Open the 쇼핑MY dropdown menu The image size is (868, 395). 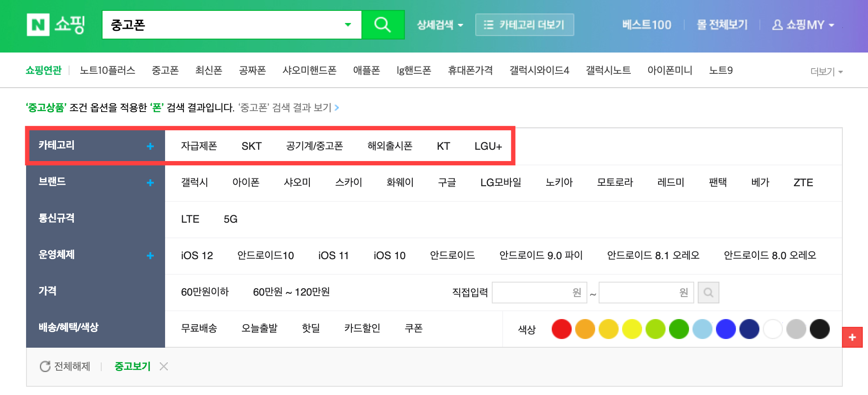coord(803,25)
